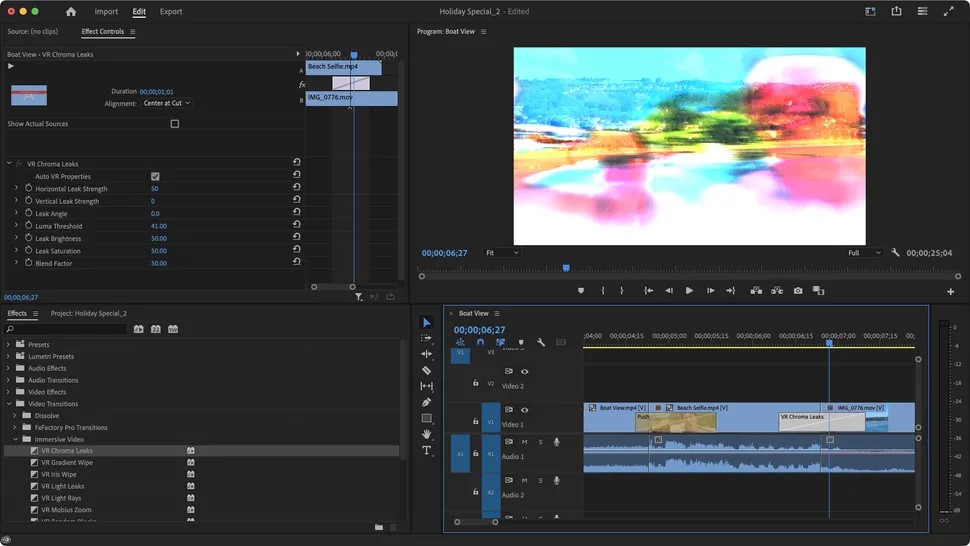Click the Export Frame camera icon
This screenshot has height=546, width=970.
coord(798,291)
